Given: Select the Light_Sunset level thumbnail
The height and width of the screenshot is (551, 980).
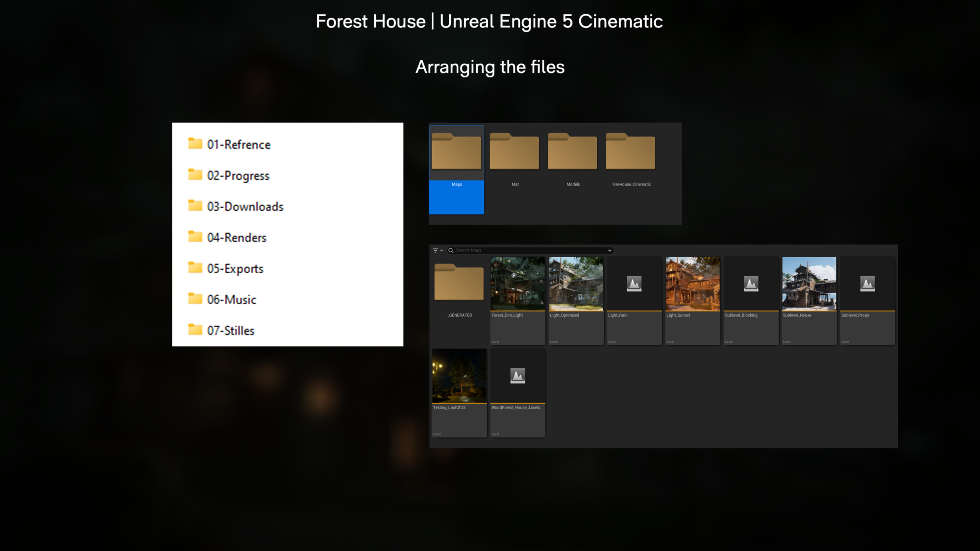Looking at the screenshot, I should click(x=692, y=284).
